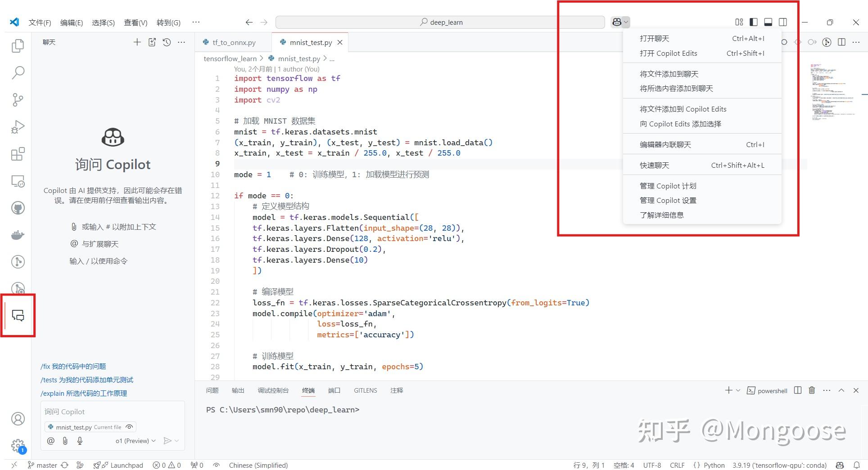This screenshot has width=868, height=470.
Task: Click the Copilot icon in title bar
Action: pos(617,22)
